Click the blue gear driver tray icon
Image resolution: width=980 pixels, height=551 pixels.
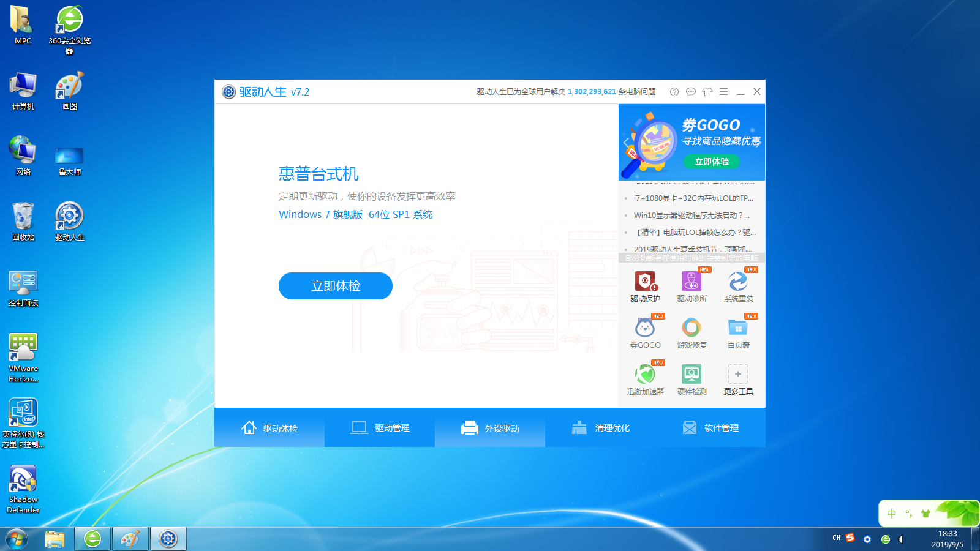pos(867,539)
